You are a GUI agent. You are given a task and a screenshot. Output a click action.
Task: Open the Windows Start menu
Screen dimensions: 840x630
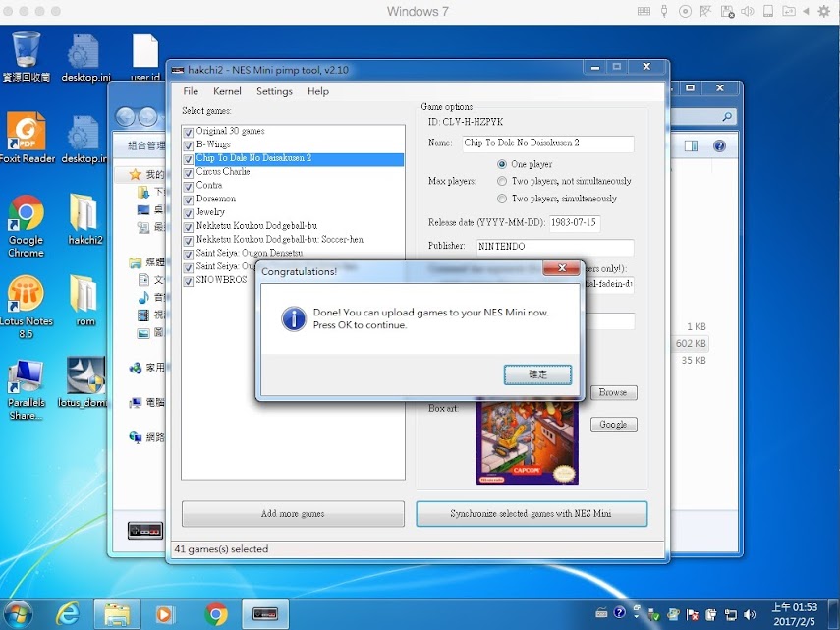18,614
